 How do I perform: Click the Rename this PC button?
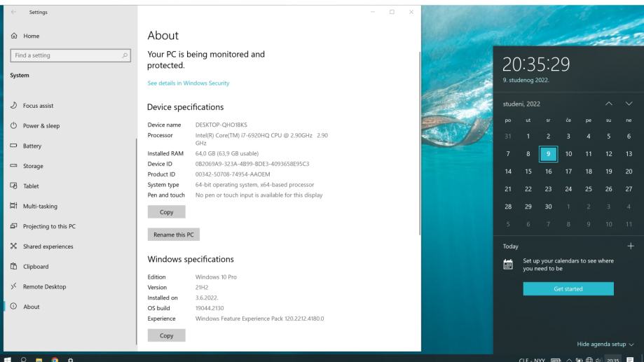pos(173,235)
